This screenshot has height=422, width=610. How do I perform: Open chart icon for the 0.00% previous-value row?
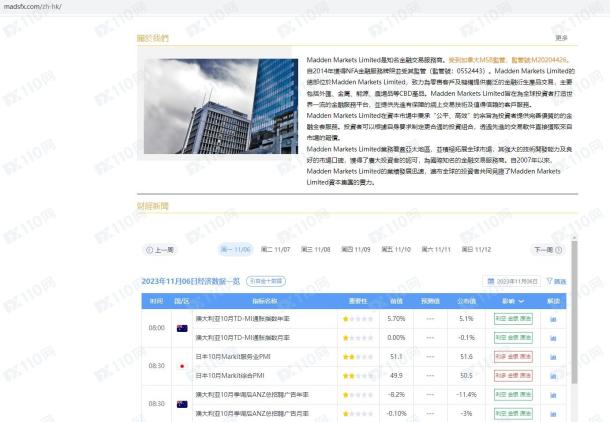[x=553, y=338]
